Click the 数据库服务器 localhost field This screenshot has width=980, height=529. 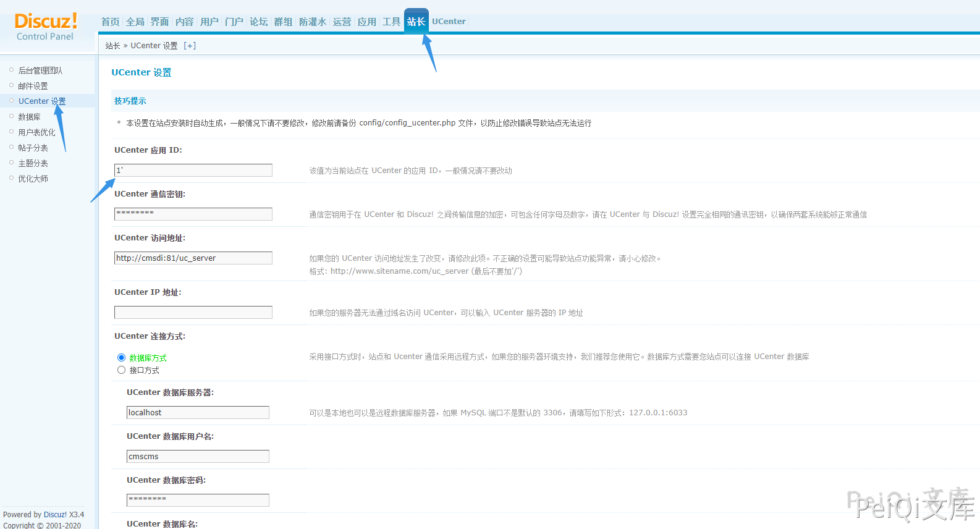[x=198, y=413]
